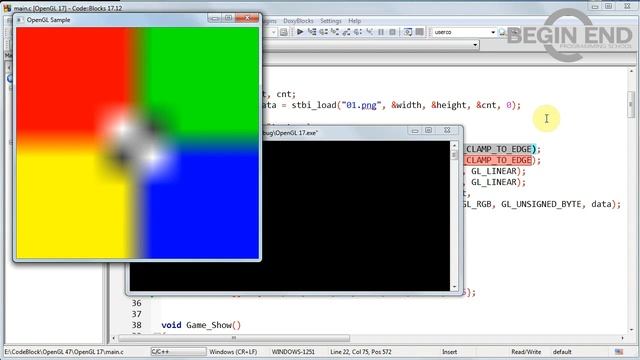Click "void Game_Show()" in the code
Screen dimensions: 640x360
click(201, 325)
